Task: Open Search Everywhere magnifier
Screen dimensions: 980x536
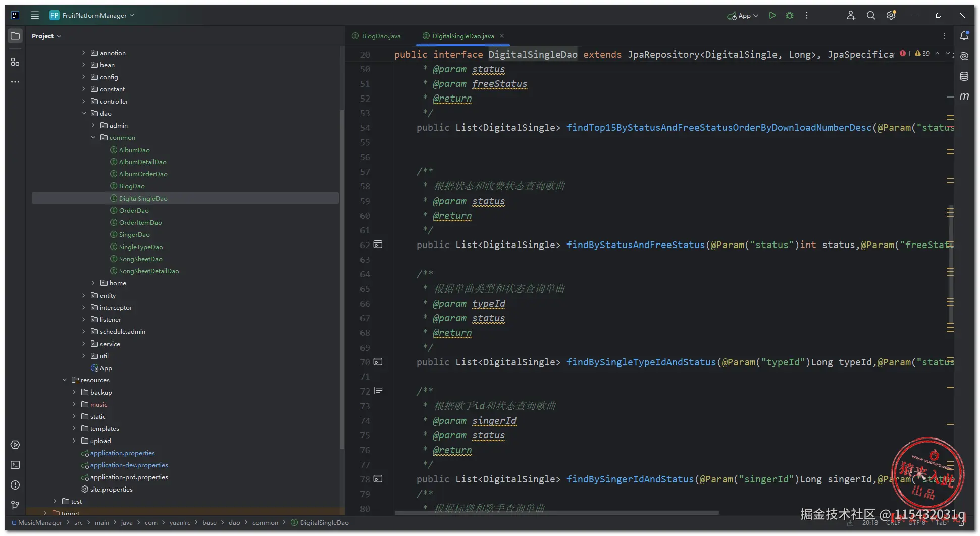Action: pos(871,15)
